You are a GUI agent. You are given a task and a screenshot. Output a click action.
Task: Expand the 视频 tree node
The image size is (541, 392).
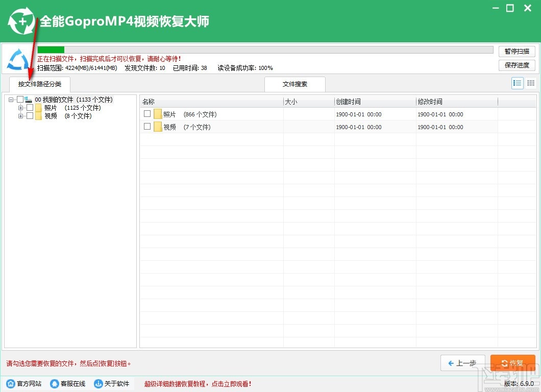[21, 116]
